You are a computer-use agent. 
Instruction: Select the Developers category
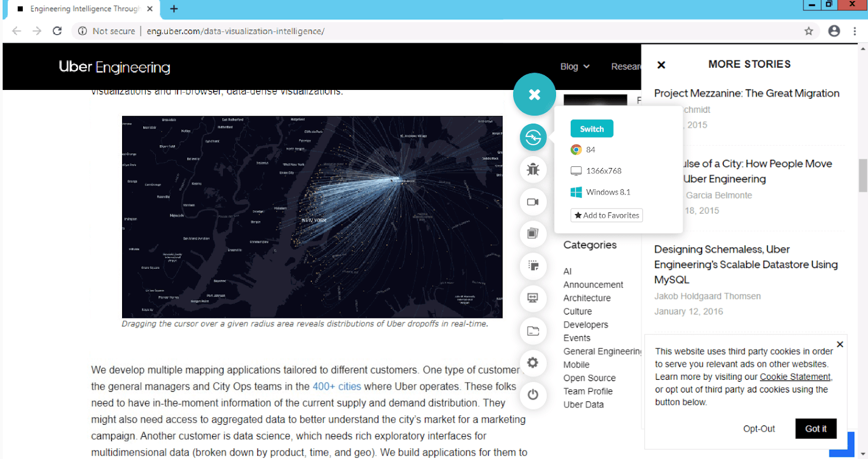click(586, 325)
